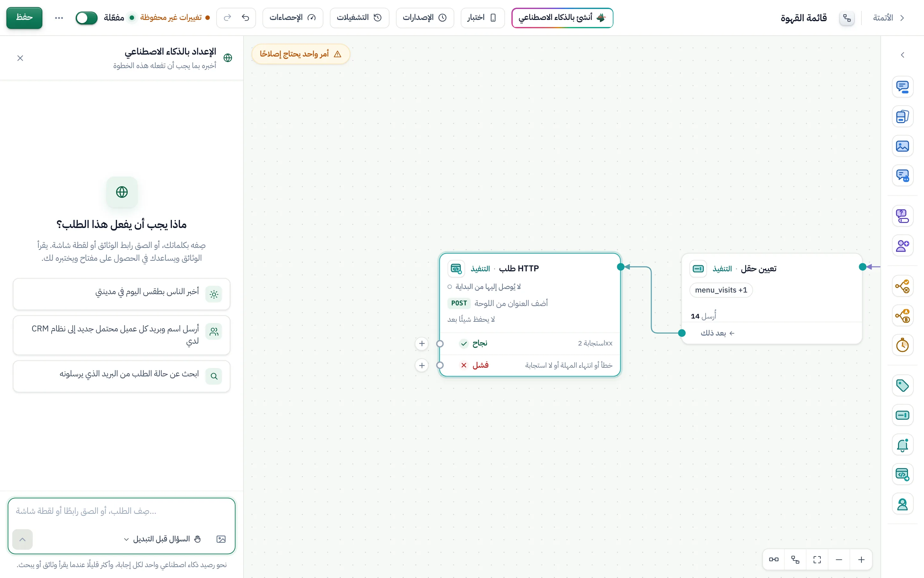
Task: Click أنشئ بالذكاء الاصطناعي button
Action: pos(562,18)
